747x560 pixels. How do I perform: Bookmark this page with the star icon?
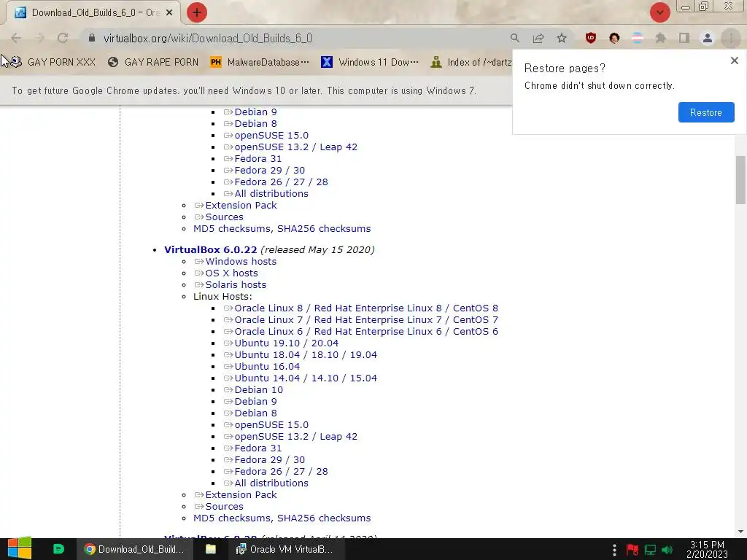coord(562,38)
